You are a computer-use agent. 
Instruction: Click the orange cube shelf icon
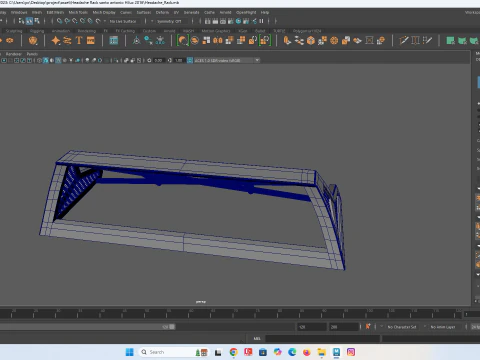(311, 41)
